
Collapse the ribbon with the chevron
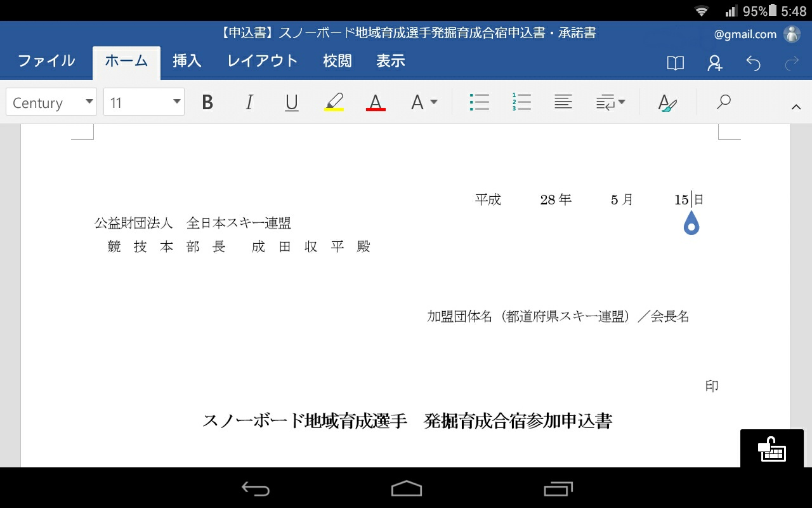coord(796,107)
